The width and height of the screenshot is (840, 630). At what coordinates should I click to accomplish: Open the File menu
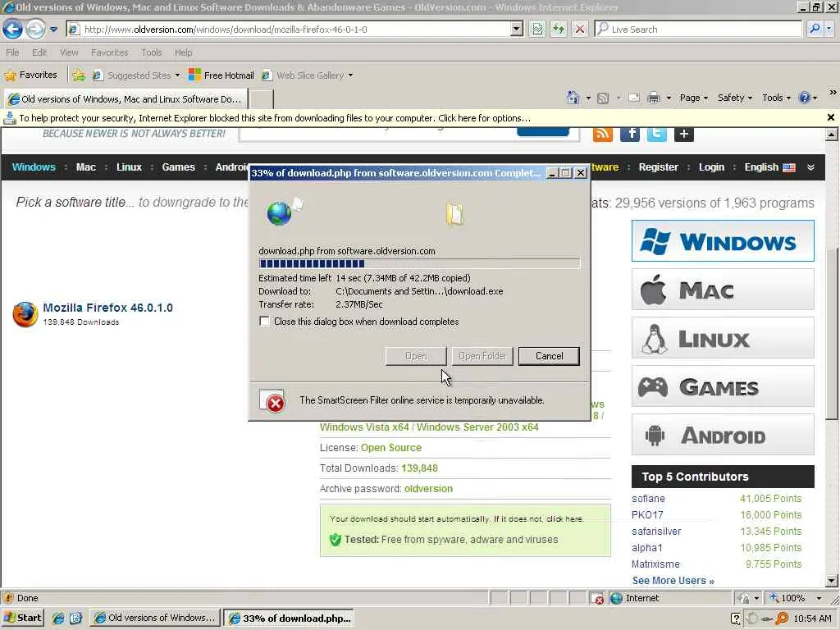point(12,52)
